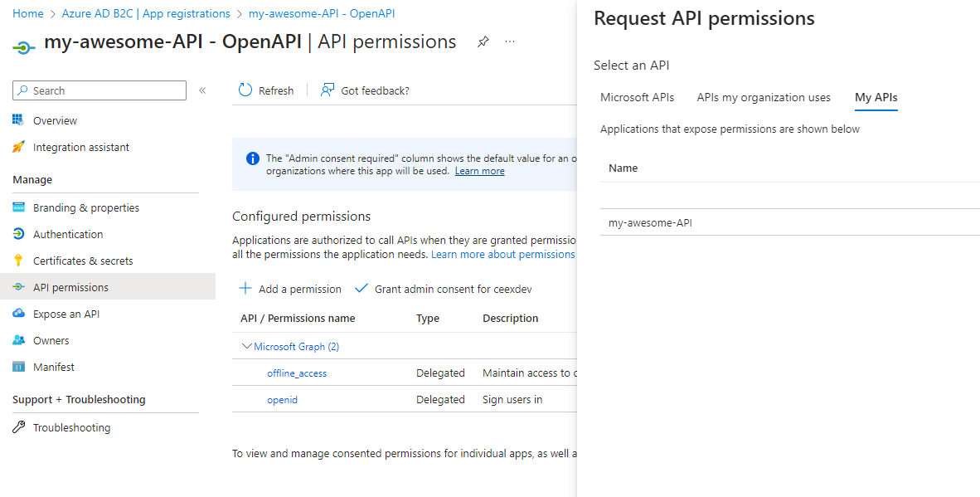Click the Refresh circular arrow icon
The width and height of the screenshot is (980, 497).
[x=245, y=90]
